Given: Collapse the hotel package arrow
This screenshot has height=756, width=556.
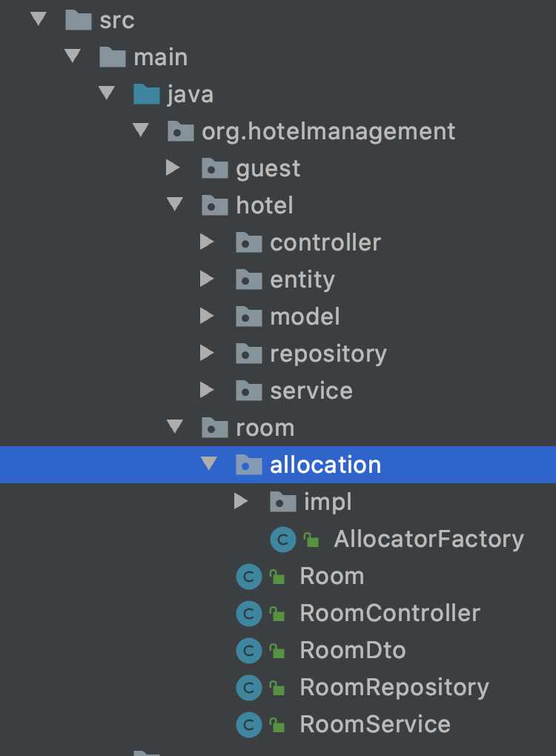Looking at the screenshot, I should pyautogui.click(x=174, y=204).
